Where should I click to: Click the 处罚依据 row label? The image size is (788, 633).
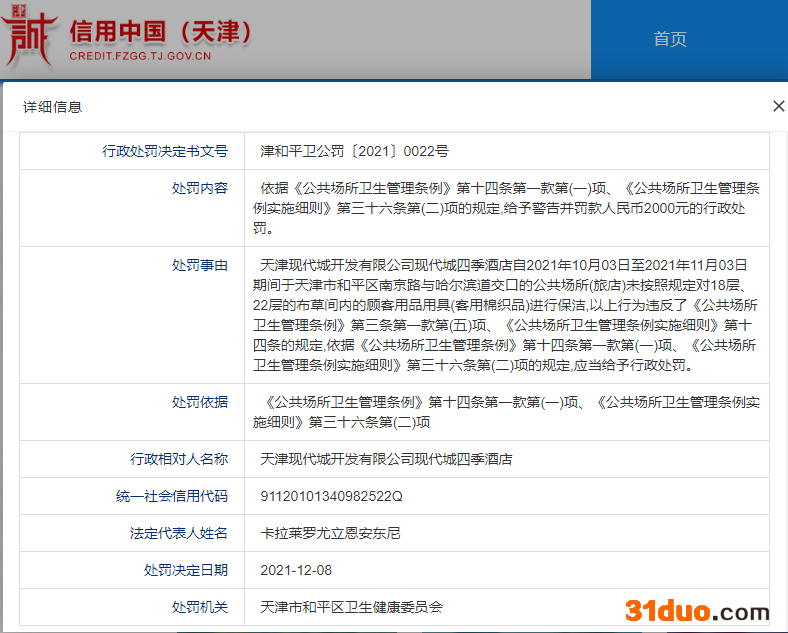pyautogui.click(x=200, y=402)
